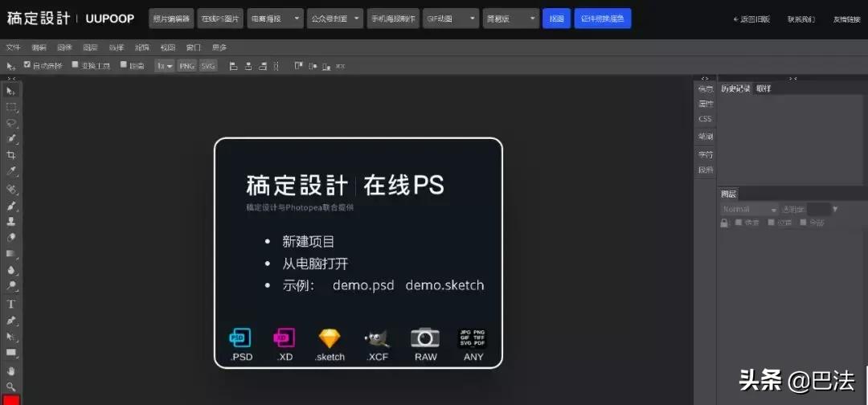
Task: Toggle the 变换工具 checkbox
Action: point(76,65)
